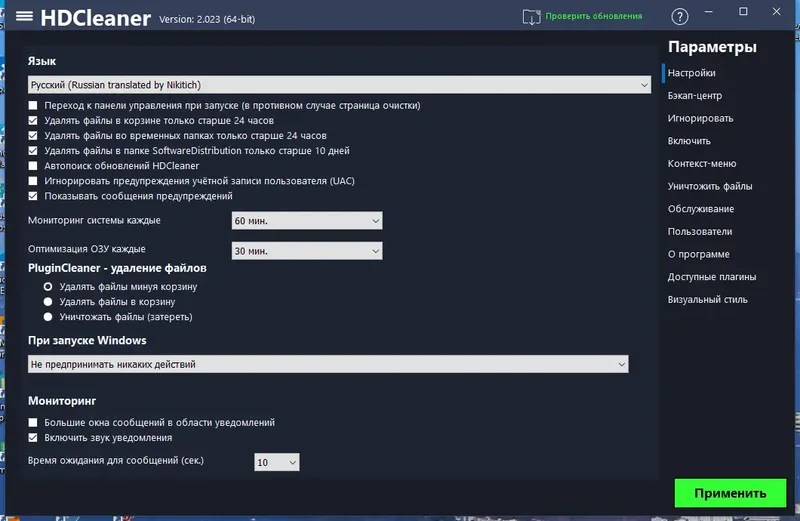This screenshot has width=800, height=521.
Task: Open Контекст-меню section
Action: (702, 164)
